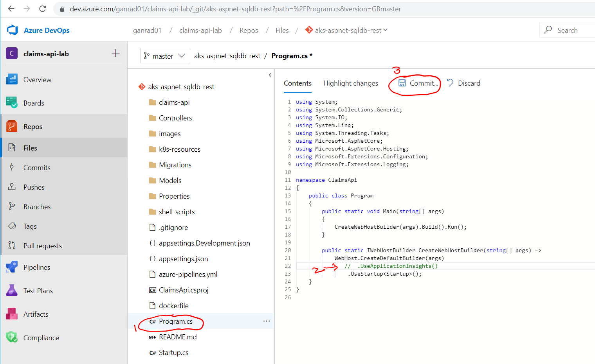
Task: Open the dockerfile entry
Action: coord(173,306)
